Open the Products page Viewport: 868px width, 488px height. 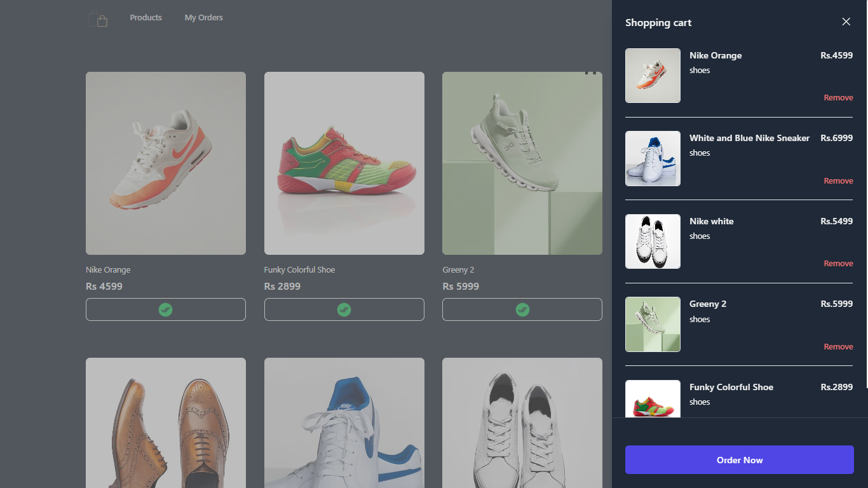[146, 18]
